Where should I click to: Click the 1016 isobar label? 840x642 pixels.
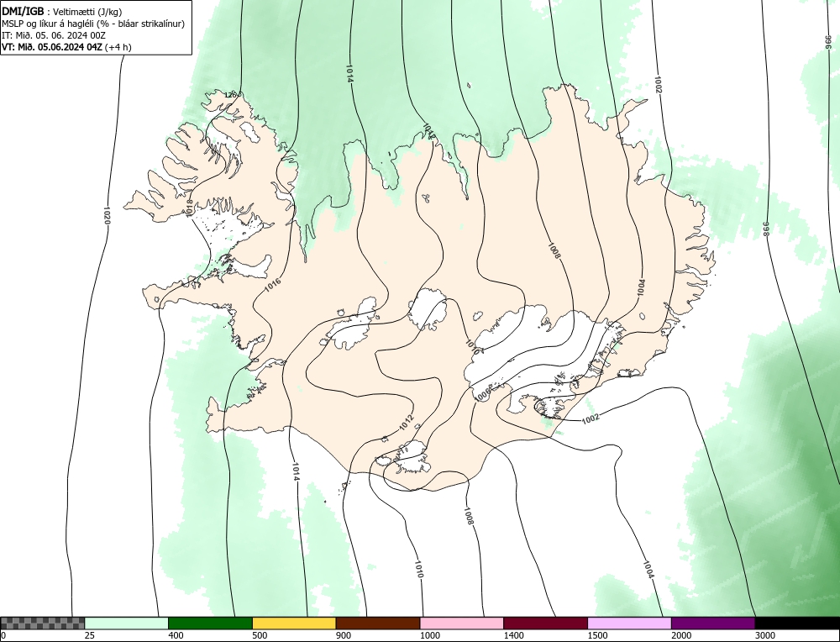click(x=273, y=285)
